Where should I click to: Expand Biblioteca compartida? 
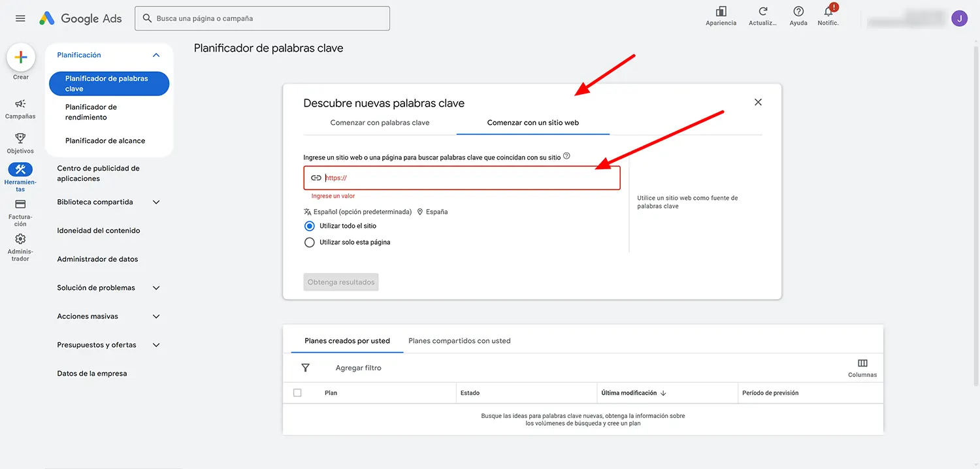(155, 202)
